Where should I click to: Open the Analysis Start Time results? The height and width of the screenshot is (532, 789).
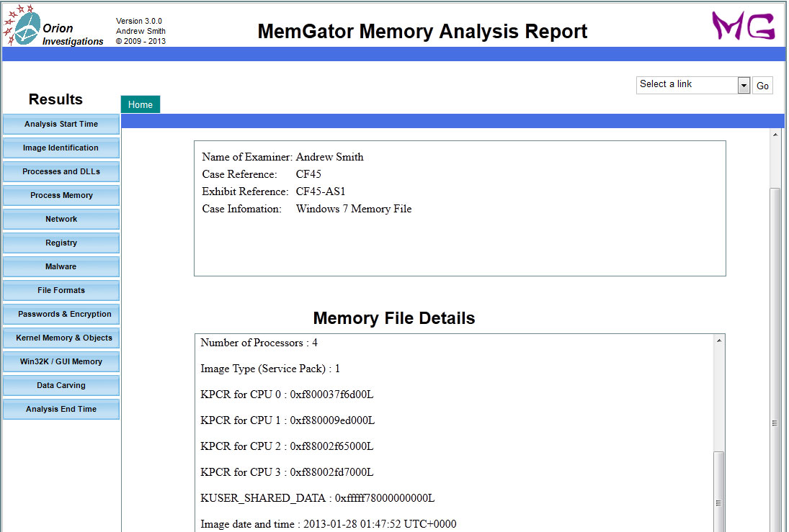[x=61, y=125]
